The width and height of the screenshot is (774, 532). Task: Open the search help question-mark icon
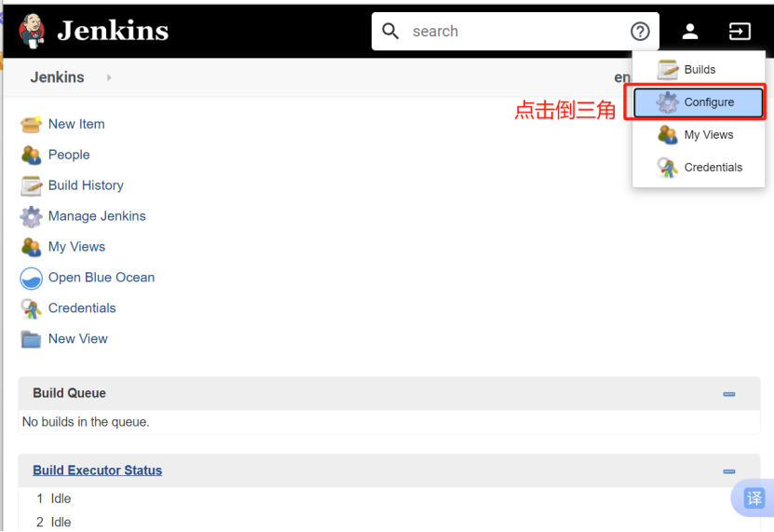[x=640, y=31]
